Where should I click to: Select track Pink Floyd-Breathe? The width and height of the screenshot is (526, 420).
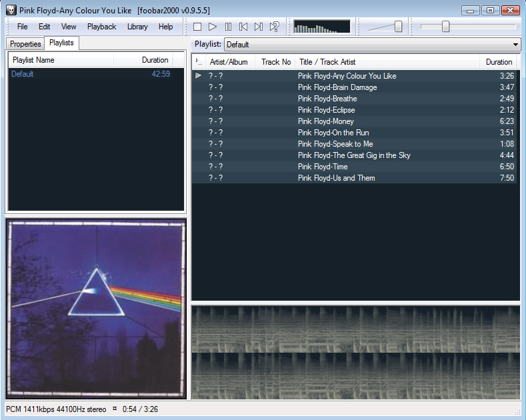coord(354,99)
